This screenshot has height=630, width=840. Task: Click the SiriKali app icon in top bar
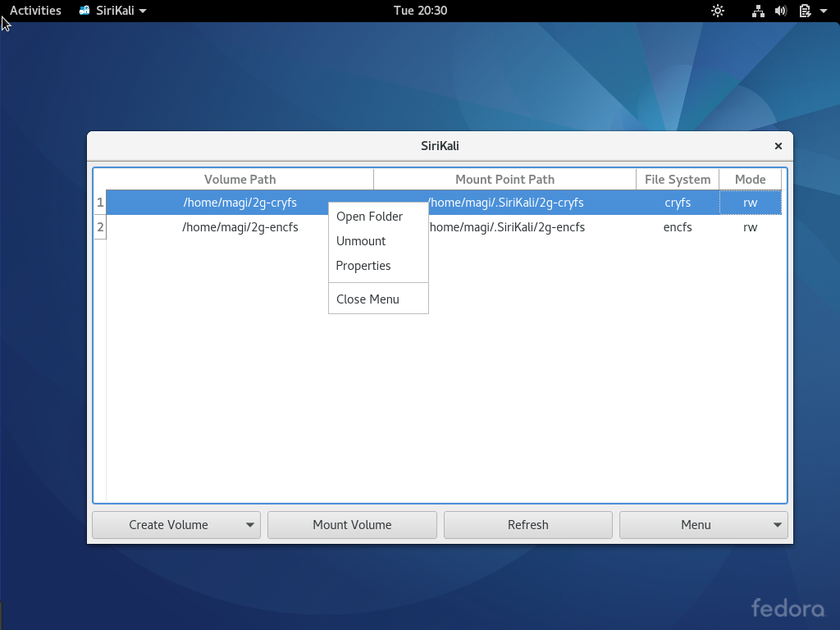point(84,10)
